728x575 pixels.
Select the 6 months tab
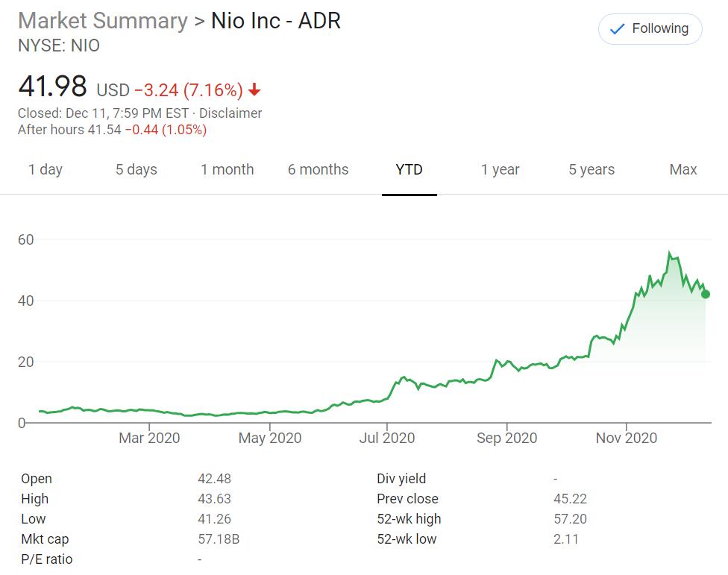coord(318,169)
